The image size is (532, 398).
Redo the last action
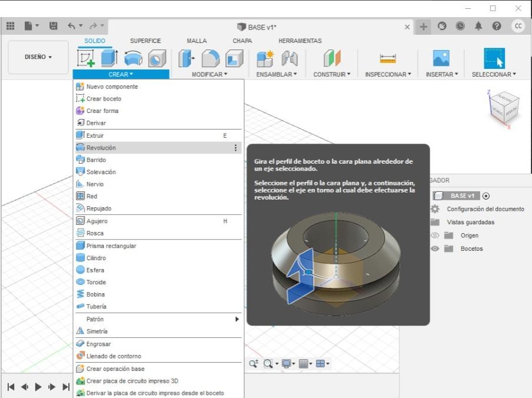coord(93,26)
